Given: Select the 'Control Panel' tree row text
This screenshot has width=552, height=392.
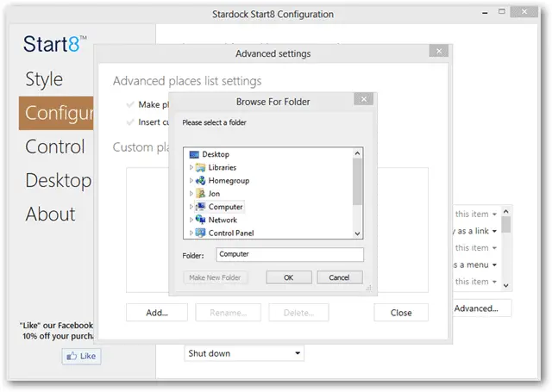Looking at the screenshot, I should coord(231,233).
